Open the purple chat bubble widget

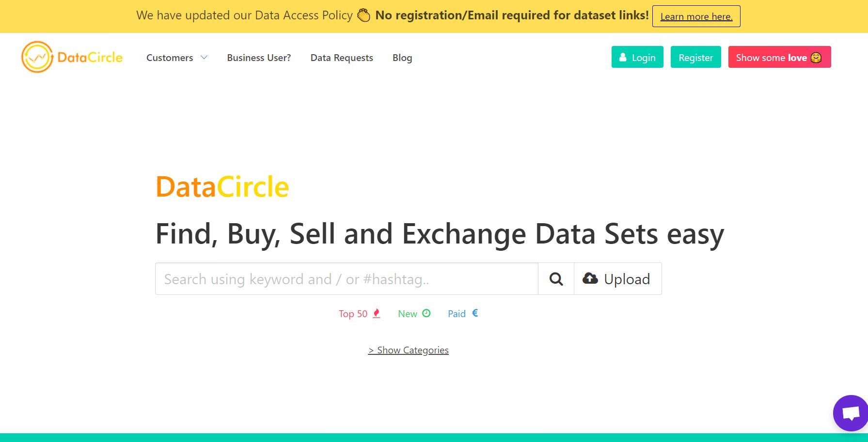coord(850,413)
